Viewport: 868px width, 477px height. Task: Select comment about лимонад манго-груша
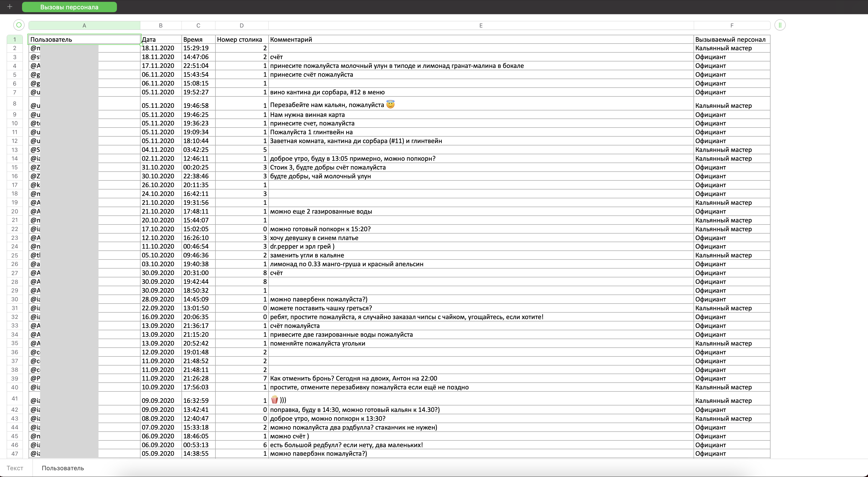pos(481,264)
